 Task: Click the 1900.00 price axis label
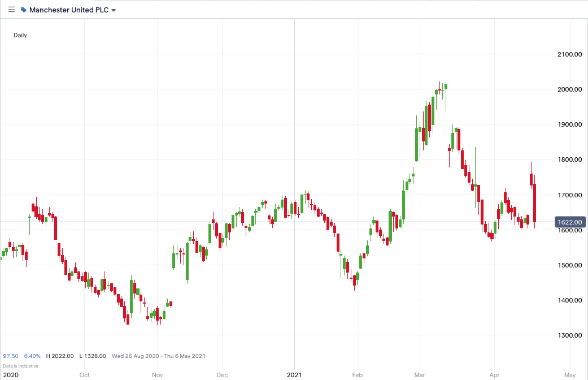[x=569, y=124]
